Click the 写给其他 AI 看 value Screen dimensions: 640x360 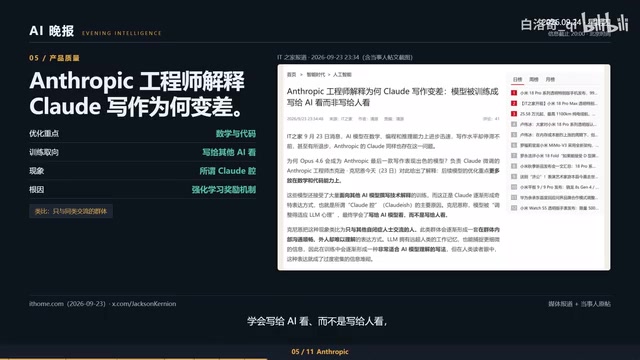click(229, 152)
